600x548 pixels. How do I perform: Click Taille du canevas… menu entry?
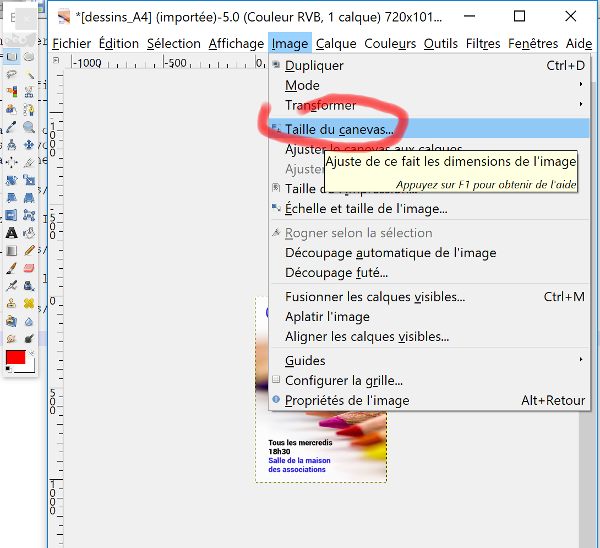(x=429, y=129)
